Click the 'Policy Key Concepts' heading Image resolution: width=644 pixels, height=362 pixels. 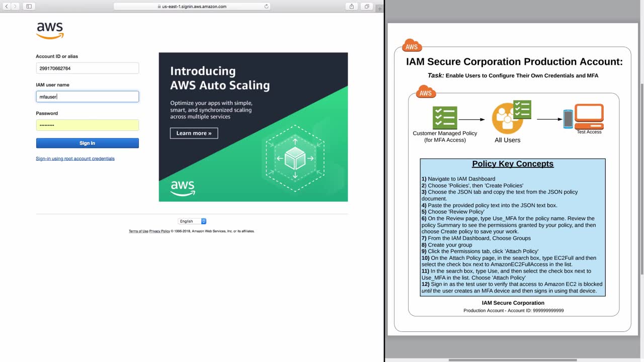513,164
